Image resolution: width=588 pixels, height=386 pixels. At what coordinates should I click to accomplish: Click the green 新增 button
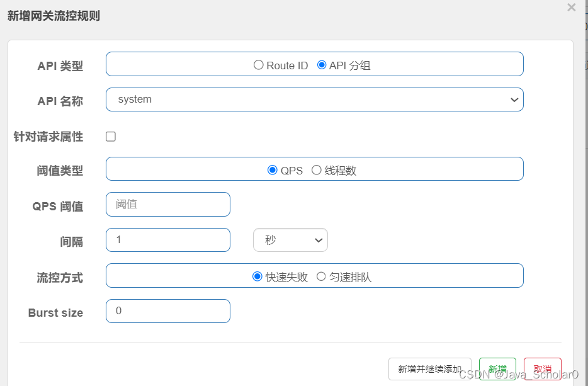(x=497, y=369)
